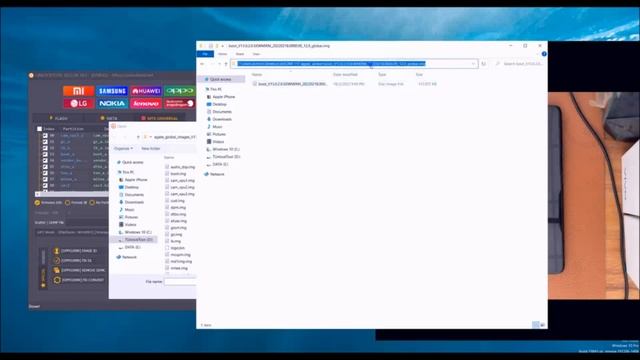The width and height of the screenshot is (640, 360).
Task: Select the Xiaomi Mi brand logo
Action: point(78,91)
